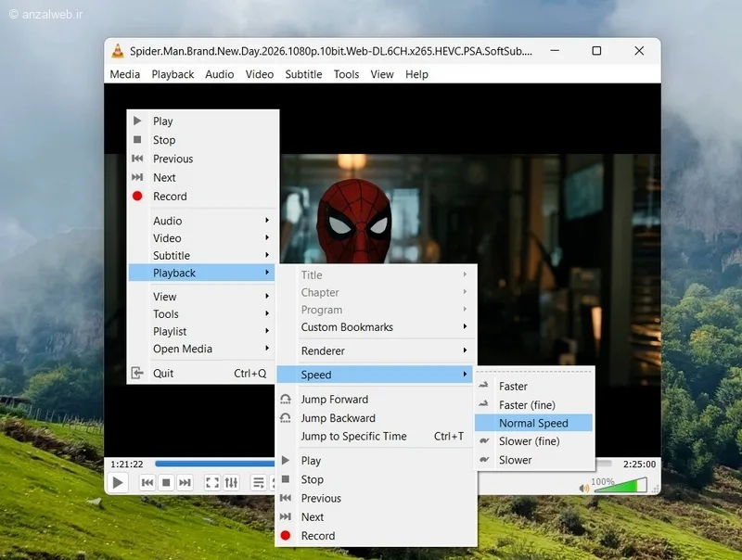Image resolution: width=742 pixels, height=560 pixels.
Task: Click the Faster (fine) speed icon
Action: pyautogui.click(x=483, y=404)
